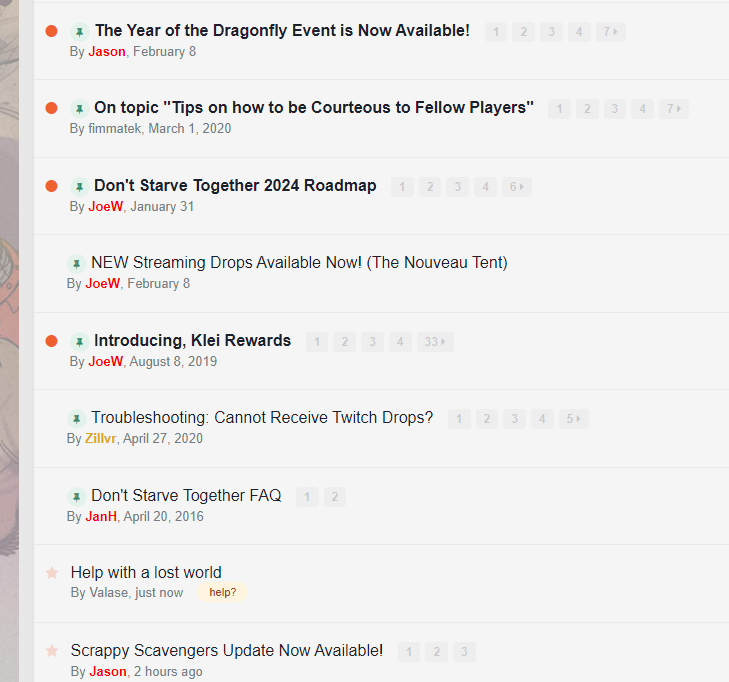Image resolution: width=729 pixels, height=682 pixels.
Task: Click star icon beside Help with a lost world
Action: (52, 573)
